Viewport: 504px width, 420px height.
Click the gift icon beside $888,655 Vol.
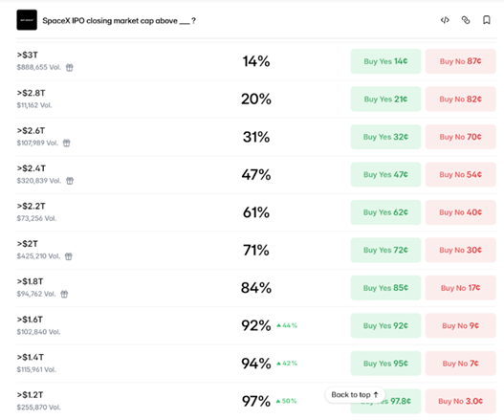tap(70, 68)
